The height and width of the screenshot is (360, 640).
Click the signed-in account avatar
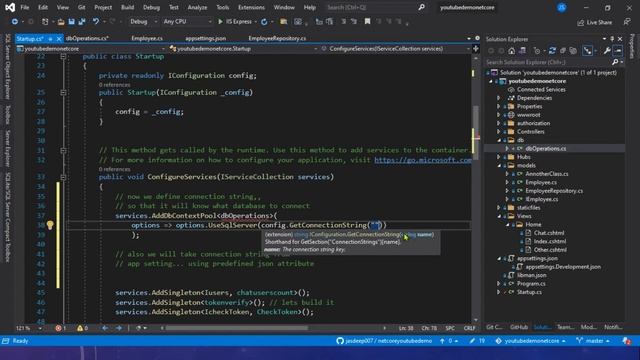[x=562, y=7]
